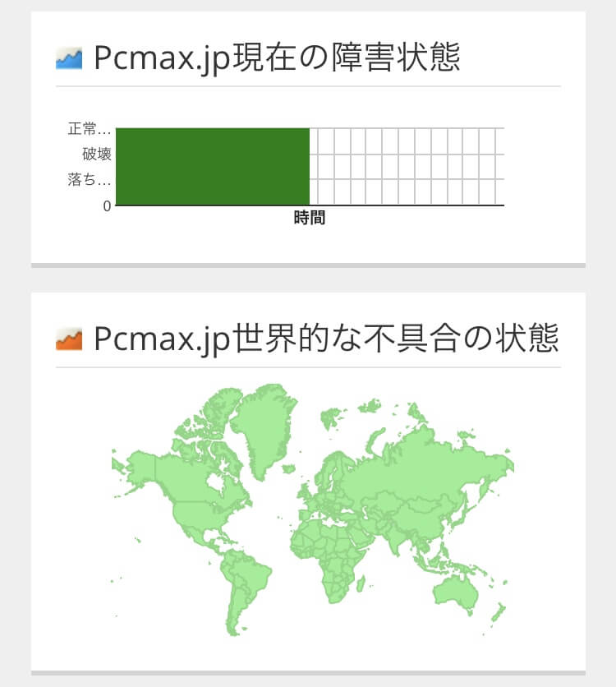Click the Pcmax.jp現在の障害状態 heading
The width and height of the screenshot is (616, 687).
click(x=276, y=58)
